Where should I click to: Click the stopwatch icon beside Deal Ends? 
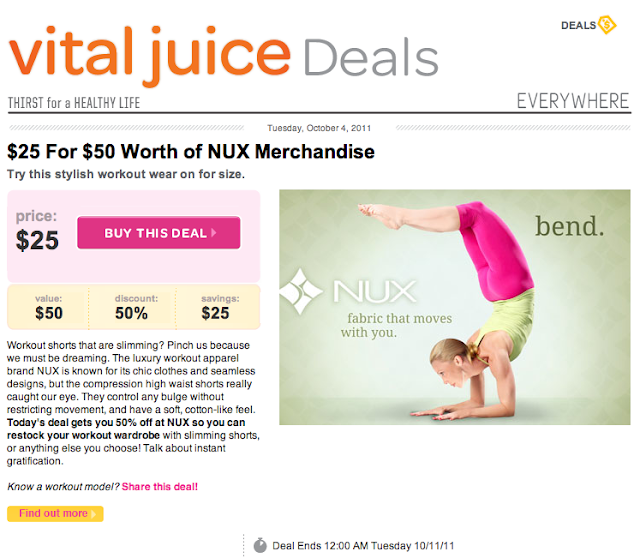(x=260, y=545)
